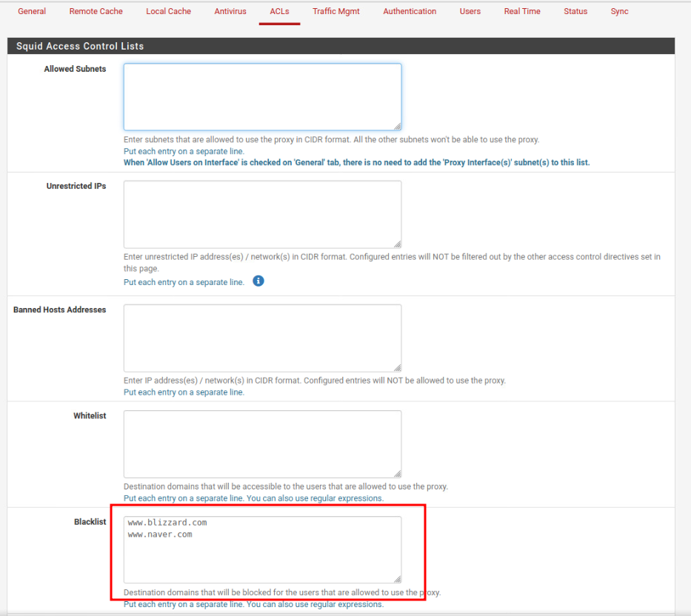Click inside the Whitelist text area

[x=263, y=444]
